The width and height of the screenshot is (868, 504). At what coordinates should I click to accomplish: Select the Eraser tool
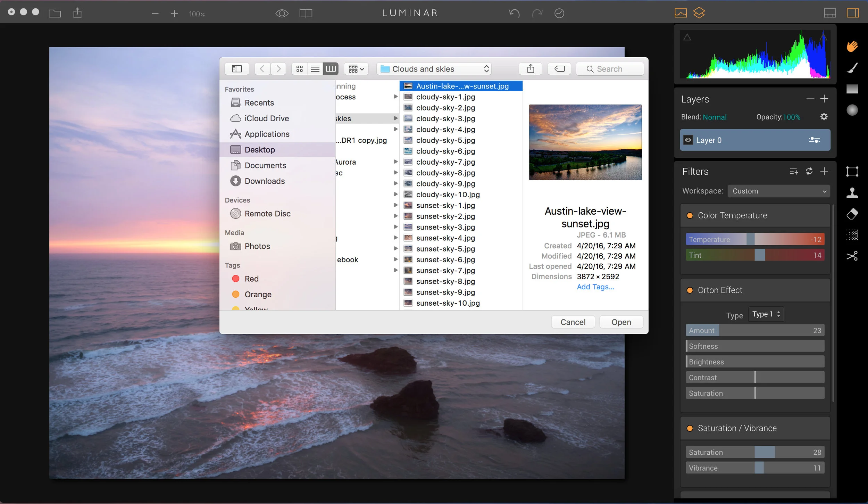coord(852,214)
